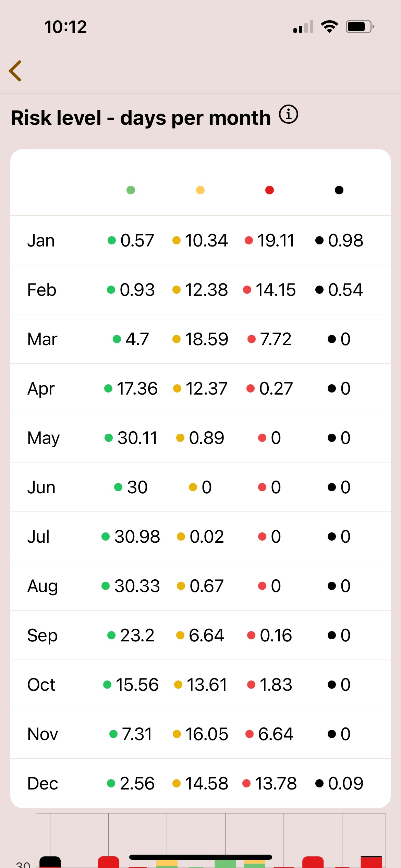Image resolution: width=401 pixels, height=868 pixels.
Task: Tap the yellow header dot
Action: (200, 190)
